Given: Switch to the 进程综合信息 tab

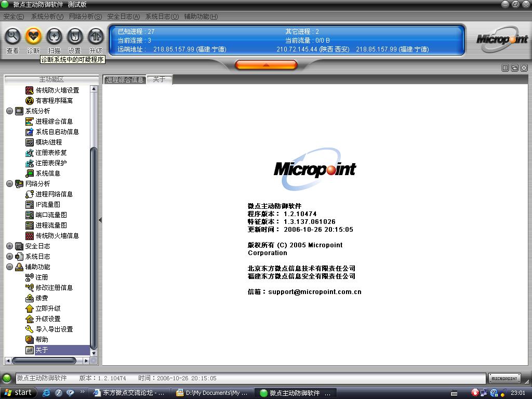Looking at the screenshot, I should tap(125, 79).
